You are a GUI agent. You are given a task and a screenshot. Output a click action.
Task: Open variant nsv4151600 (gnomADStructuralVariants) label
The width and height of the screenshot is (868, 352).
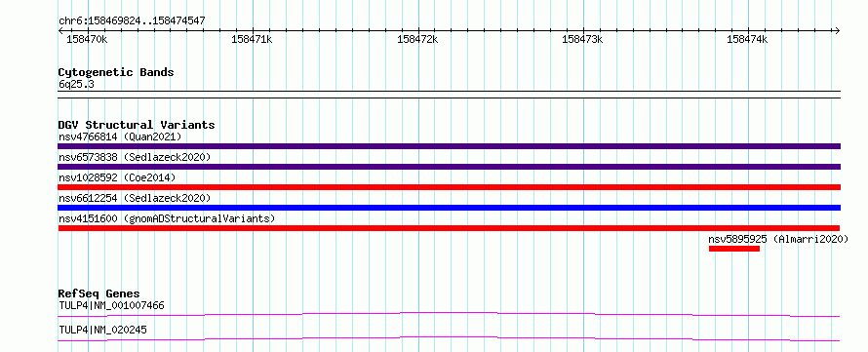167,218
